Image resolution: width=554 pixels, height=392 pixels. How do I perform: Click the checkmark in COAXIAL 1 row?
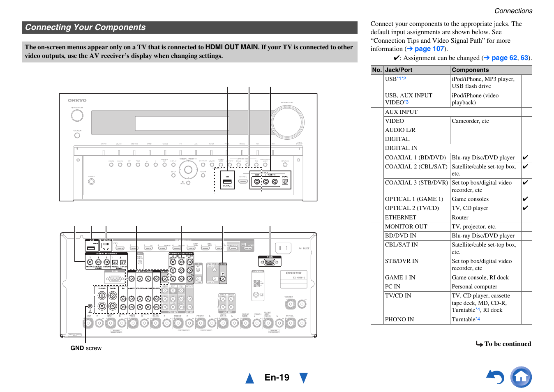click(x=525, y=157)
